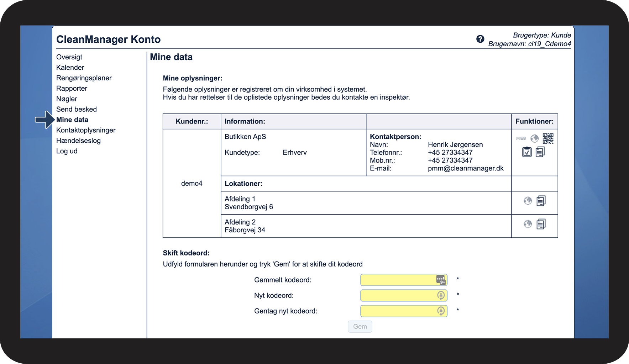Click the Lokationer: row heading
The height and width of the screenshot is (364, 629).
pos(243,184)
